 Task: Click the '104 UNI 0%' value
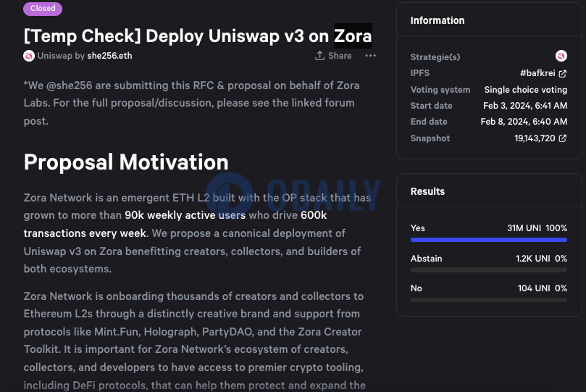(543, 288)
